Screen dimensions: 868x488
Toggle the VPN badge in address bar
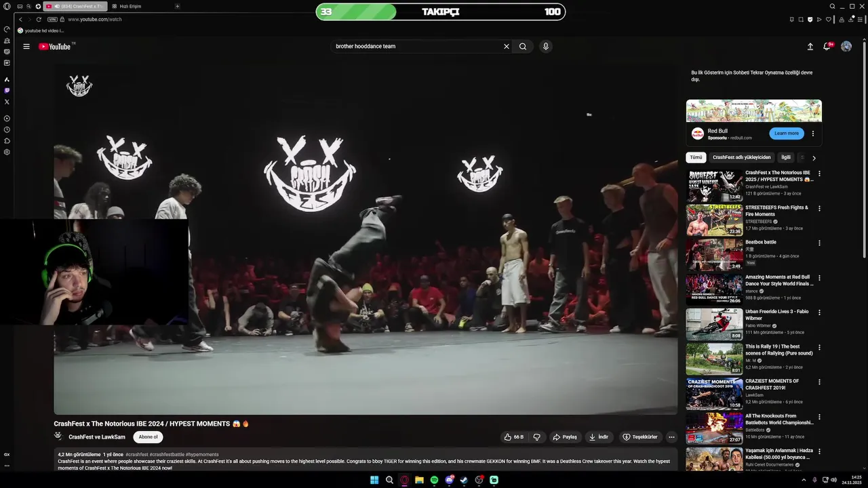coord(53,19)
